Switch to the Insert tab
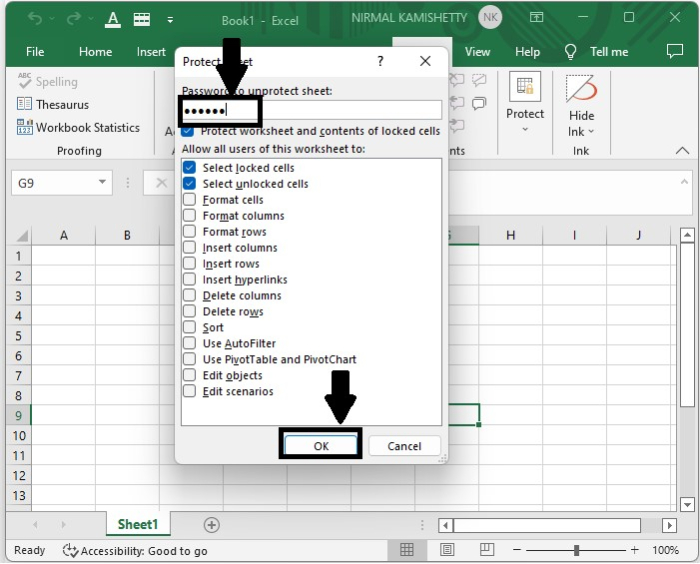The width and height of the screenshot is (700, 564). [151, 52]
